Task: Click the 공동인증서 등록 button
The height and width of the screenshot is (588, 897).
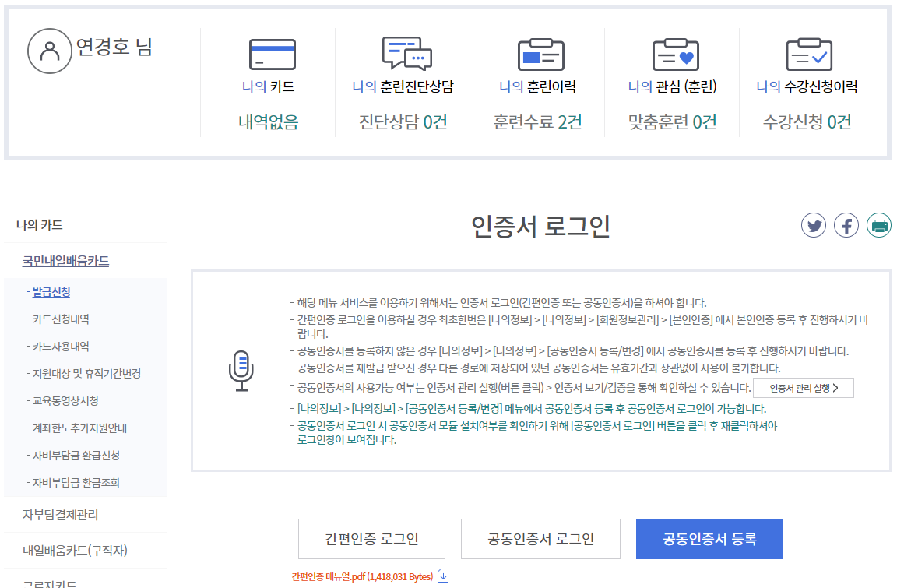Action: coord(709,538)
